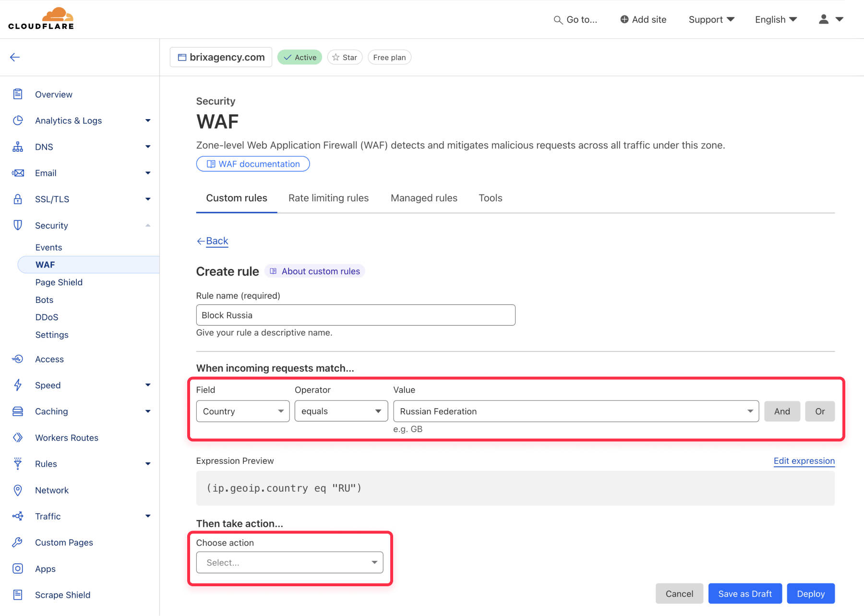Click the Email envelope icon

pos(18,173)
